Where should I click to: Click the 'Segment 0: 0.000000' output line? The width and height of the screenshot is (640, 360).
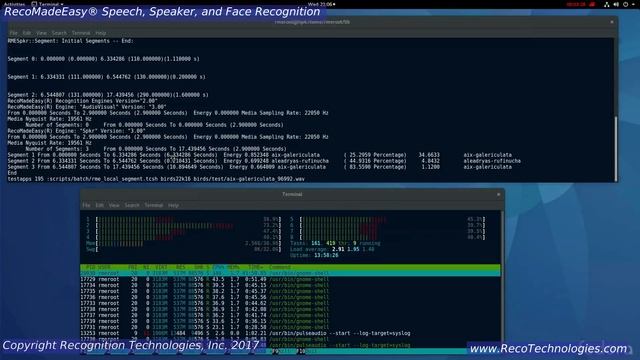coord(104,59)
